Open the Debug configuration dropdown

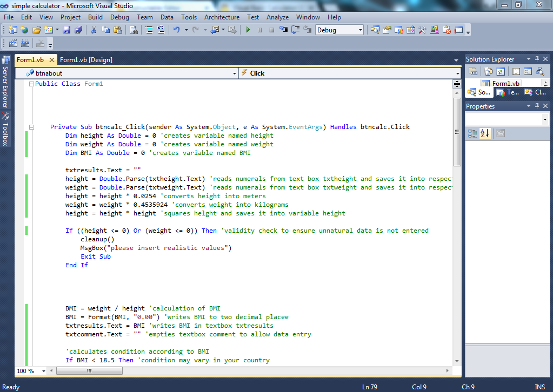pyautogui.click(x=361, y=30)
